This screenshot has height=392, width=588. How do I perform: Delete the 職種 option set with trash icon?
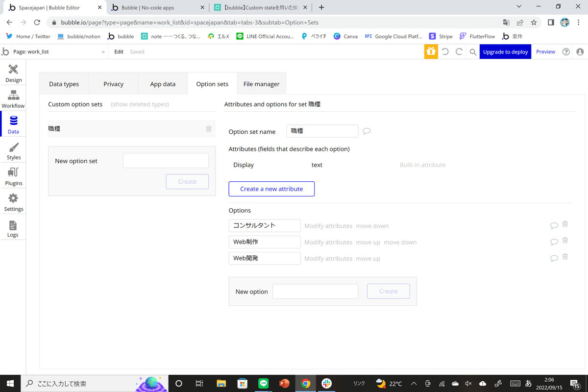(209, 129)
